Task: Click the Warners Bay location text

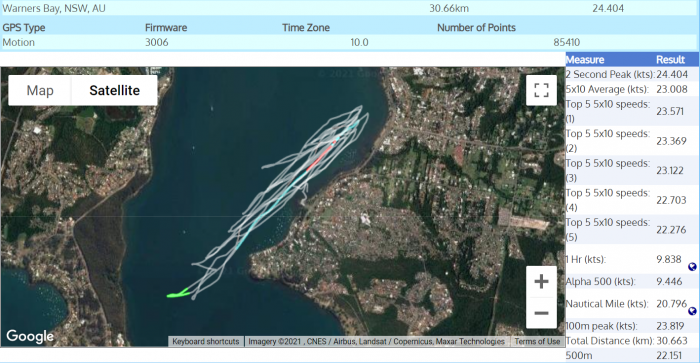Action: (x=54, y=8)
